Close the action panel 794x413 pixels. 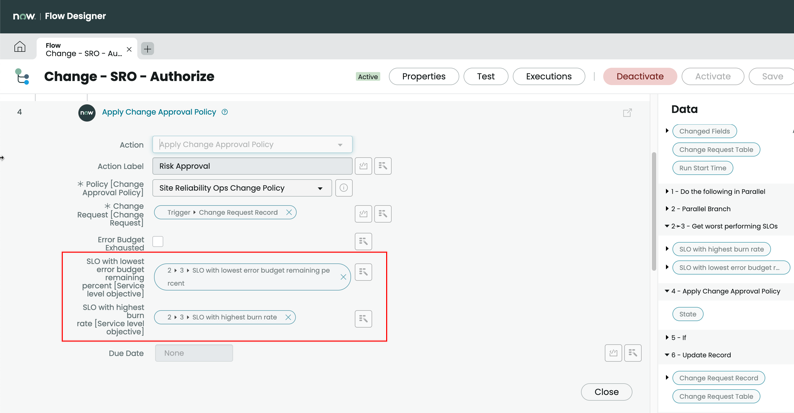coord(607,392)
